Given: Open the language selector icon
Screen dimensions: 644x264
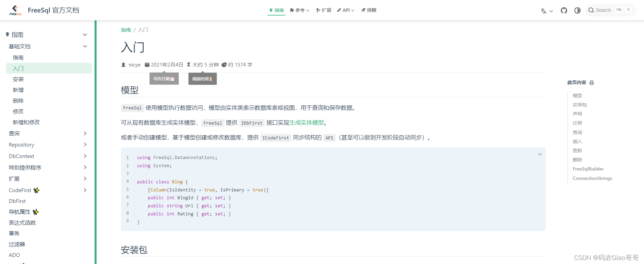Looking at the screenshot, I should click(543, 11).
